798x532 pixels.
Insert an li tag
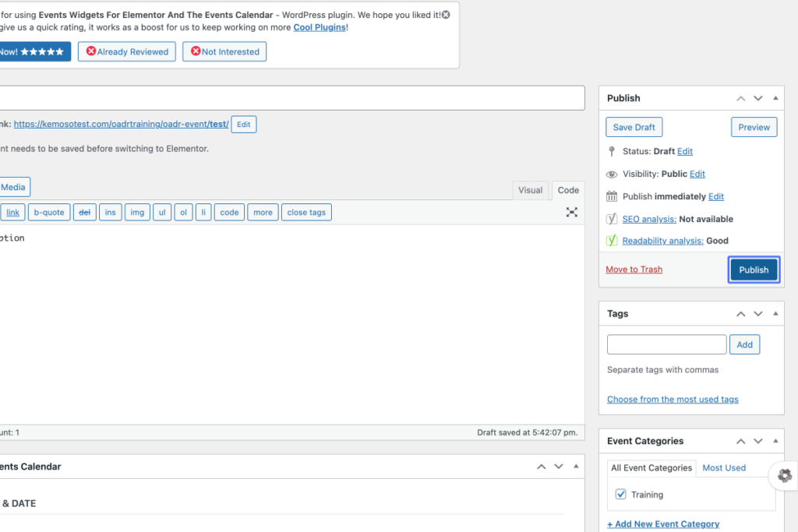pos(203,212)
